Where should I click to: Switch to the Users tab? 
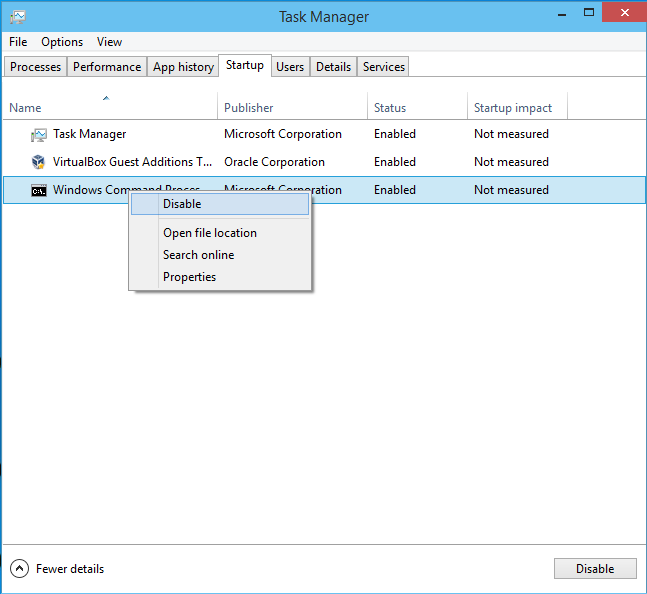pyautogui.click(x=290, y=67)
